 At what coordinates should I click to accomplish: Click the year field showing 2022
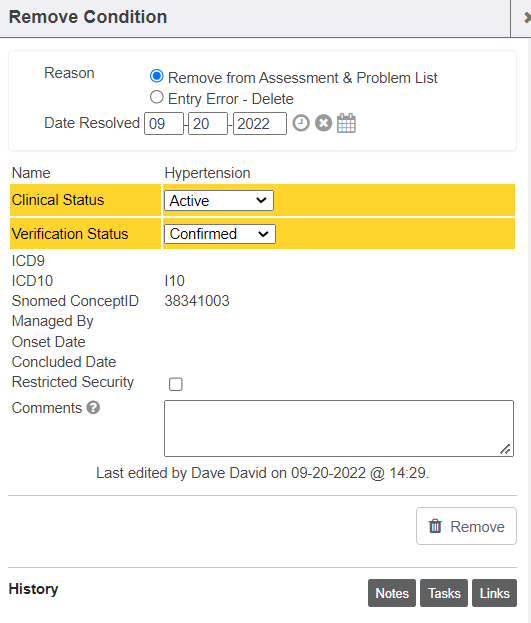[x=260, y=124]
